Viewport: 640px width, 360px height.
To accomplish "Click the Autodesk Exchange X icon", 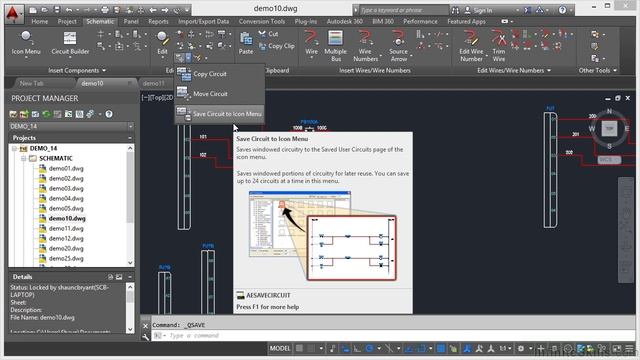I will tap(528, 10).
